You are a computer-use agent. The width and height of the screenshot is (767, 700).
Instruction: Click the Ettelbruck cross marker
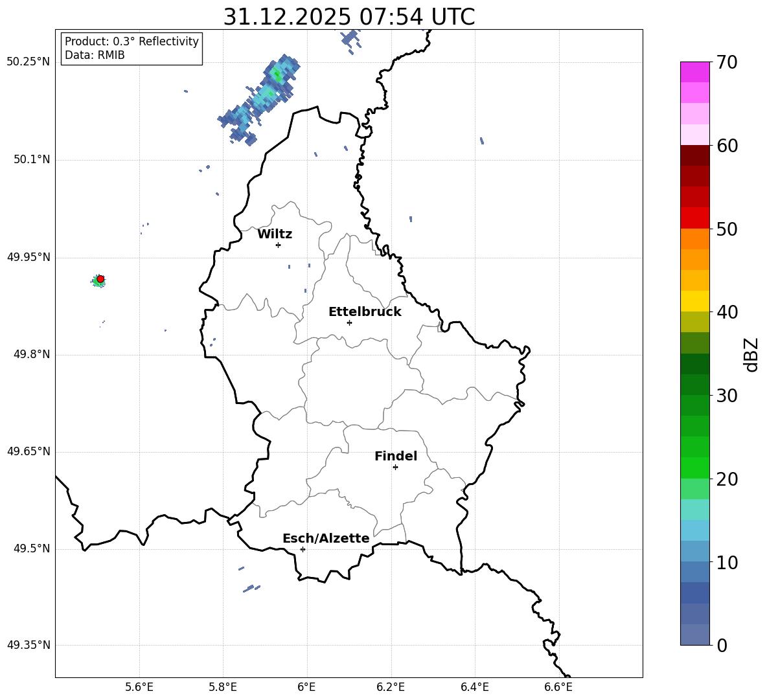[x=349, y=322]
